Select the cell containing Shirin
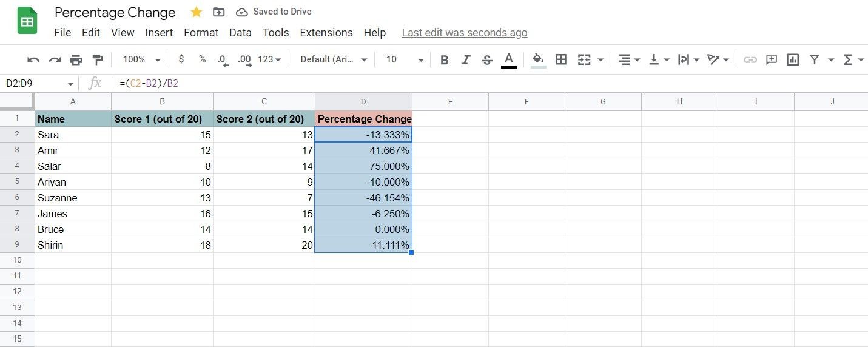The width and height of the screenshot is (868, 347). click(x=73, y=245)
